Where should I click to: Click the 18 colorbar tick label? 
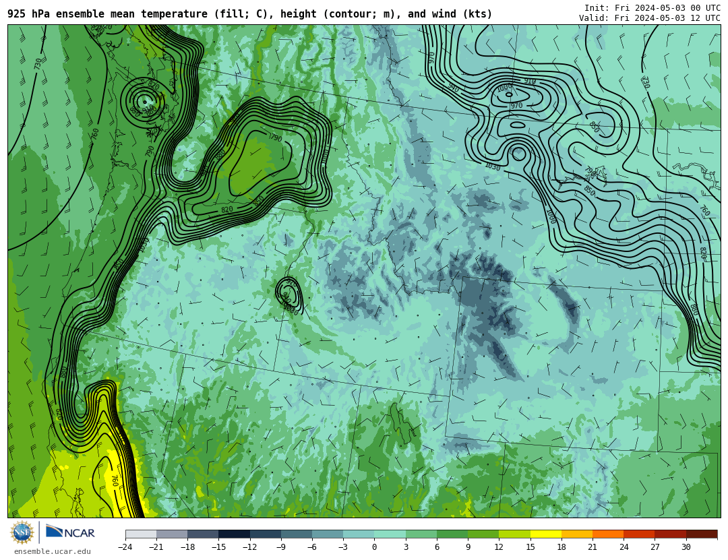coord(562,547)
